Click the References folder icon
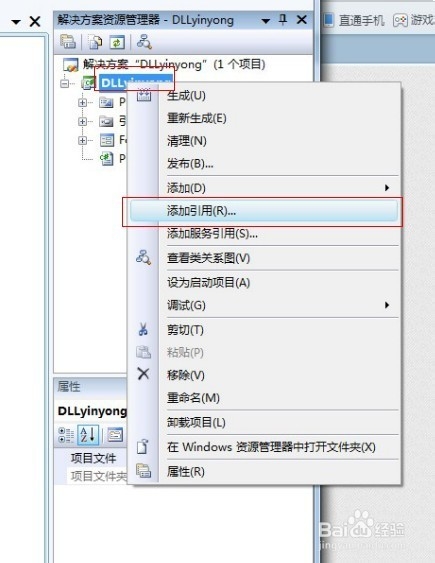Viewport: 435px width, 563px height. 106,121
